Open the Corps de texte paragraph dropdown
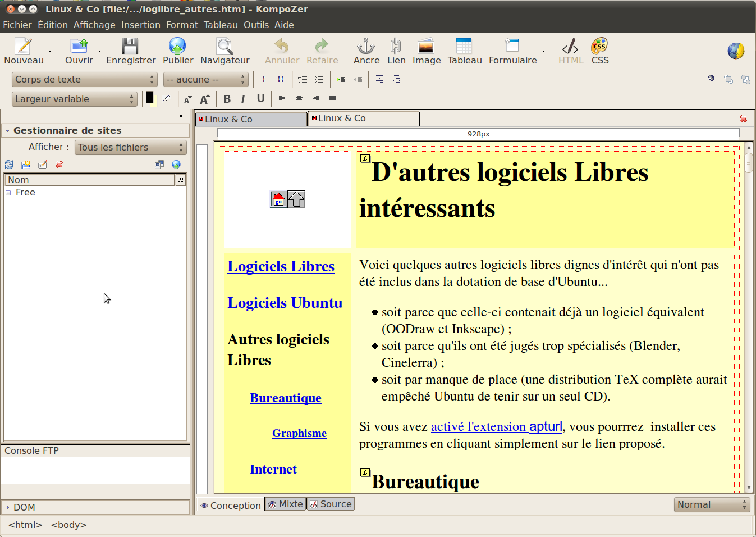 point(84,80)
